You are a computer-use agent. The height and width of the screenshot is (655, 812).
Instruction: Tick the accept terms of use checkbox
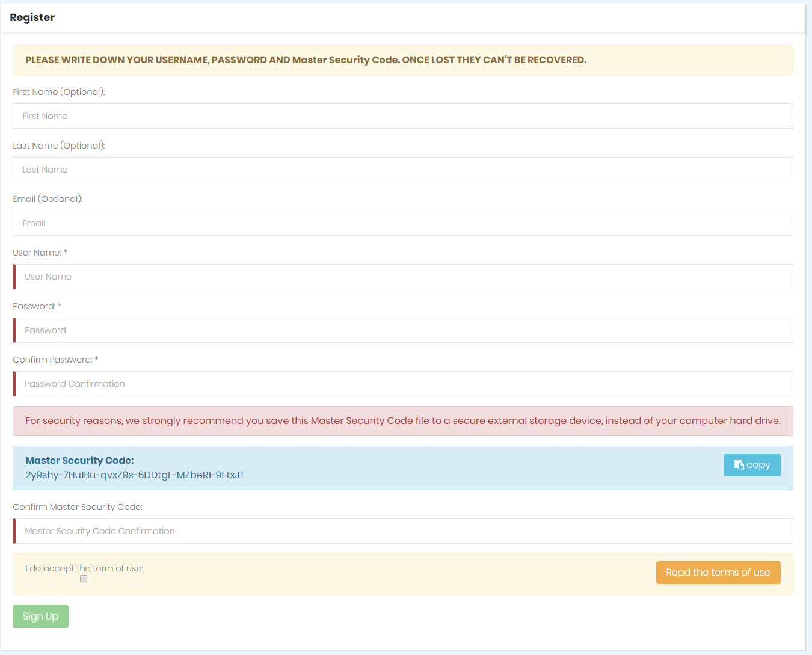coord(84,579)
